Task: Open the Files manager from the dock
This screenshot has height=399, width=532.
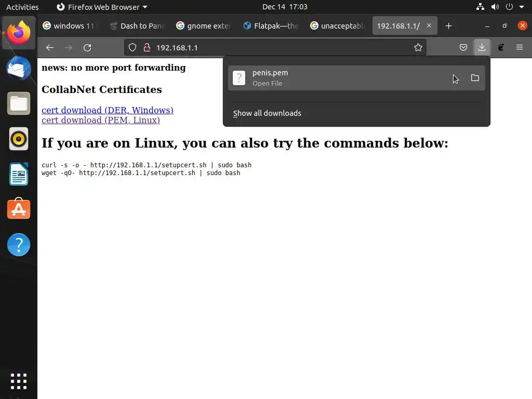Action: tap(19, 103)
